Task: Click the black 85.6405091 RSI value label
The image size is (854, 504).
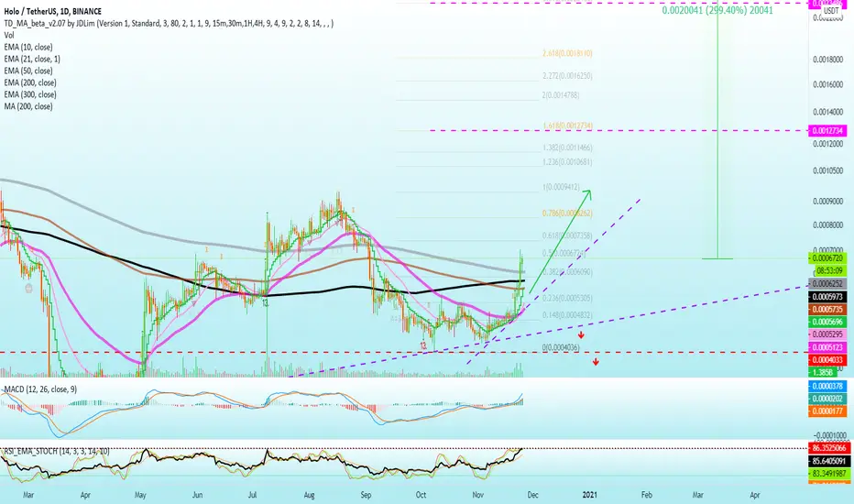Action: [827, 461]
